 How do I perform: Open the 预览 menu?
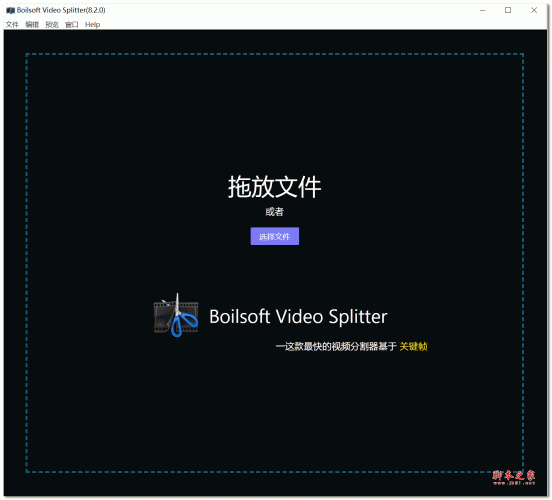point(52,24)
